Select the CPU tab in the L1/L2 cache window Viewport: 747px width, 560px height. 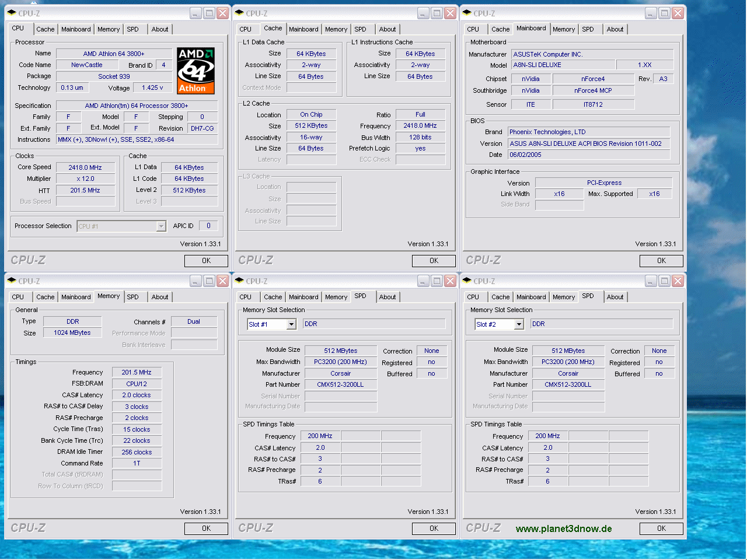click(245, 29)
